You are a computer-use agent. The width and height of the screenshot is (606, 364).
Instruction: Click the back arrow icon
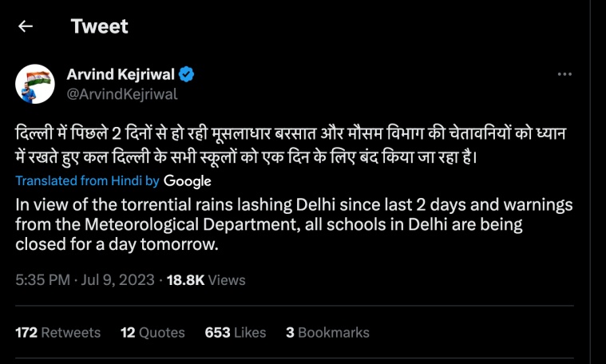point(26,26)
